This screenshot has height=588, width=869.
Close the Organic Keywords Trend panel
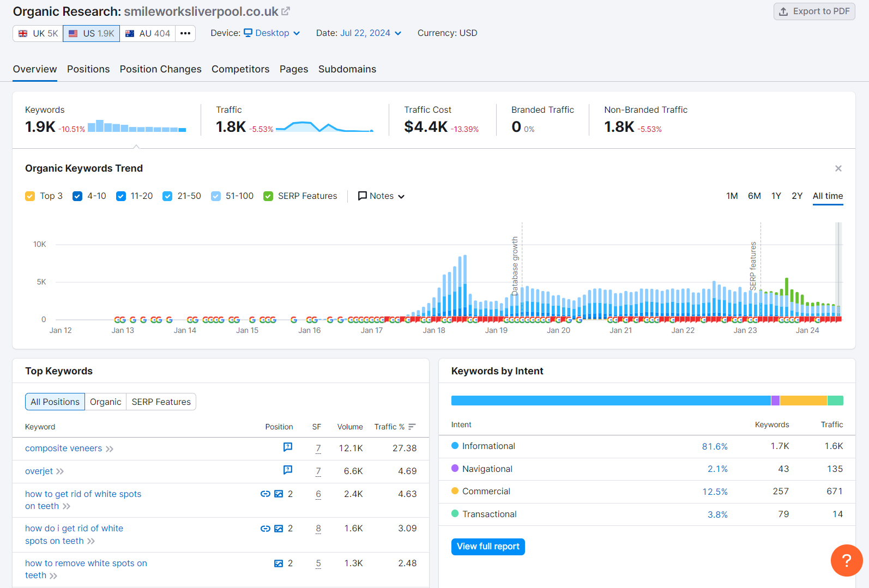click(x=838, y=168)
